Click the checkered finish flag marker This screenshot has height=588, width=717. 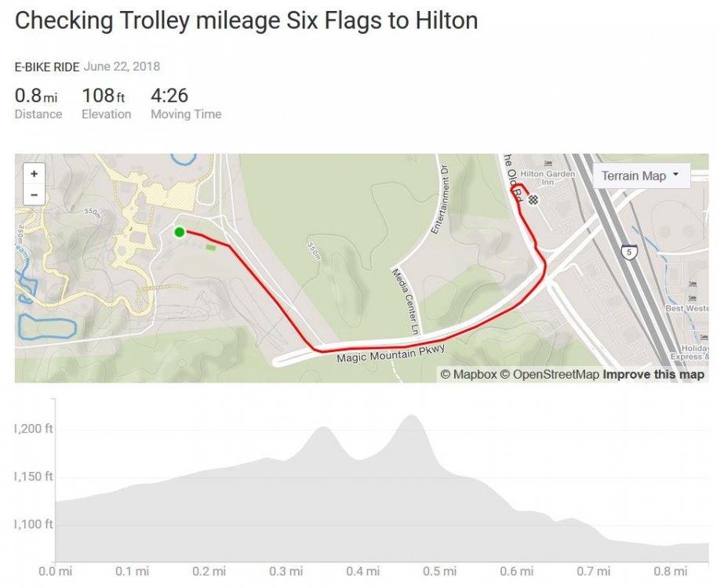[x=533, y=200]
